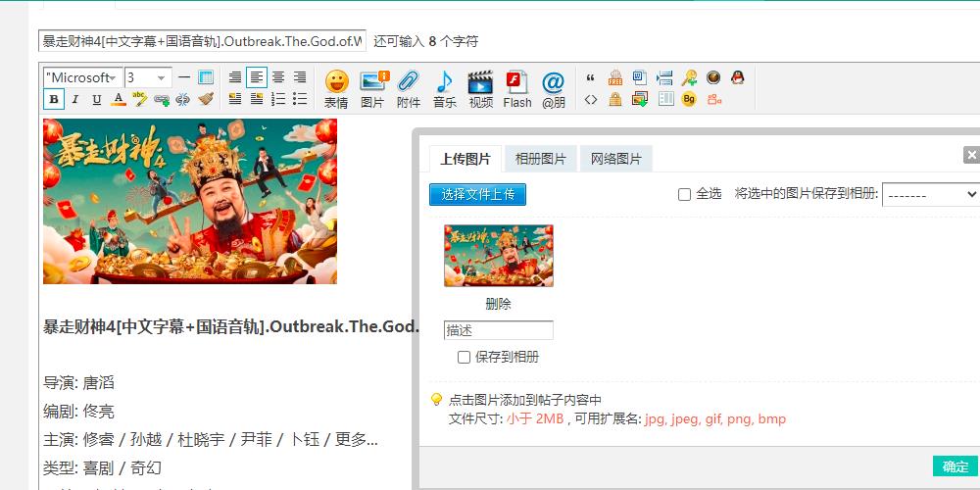Switch to the 网络图片 tab
Image resolution: width=980 pixels, height=490 pixels.
(615, 159)
